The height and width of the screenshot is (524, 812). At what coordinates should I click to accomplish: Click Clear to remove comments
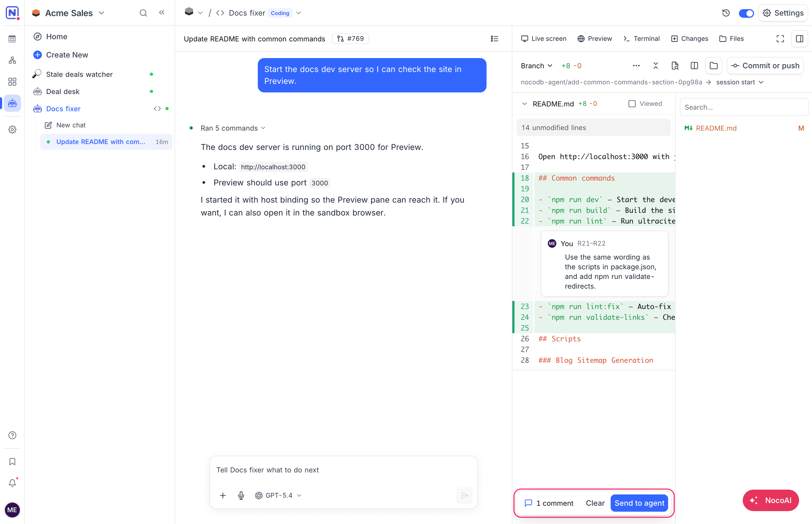coord(595,503)
